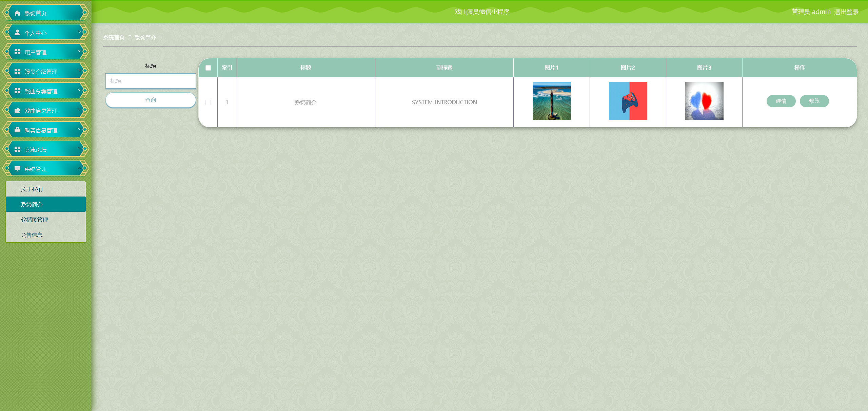Open the 轮播图管理 submenu item
The image size is (868, 411).
click(35, 220)
